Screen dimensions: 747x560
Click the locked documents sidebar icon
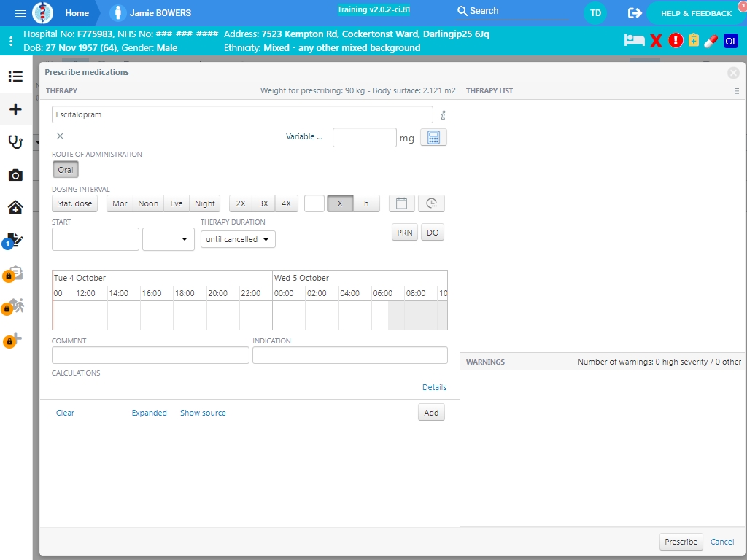pos(13,274)
